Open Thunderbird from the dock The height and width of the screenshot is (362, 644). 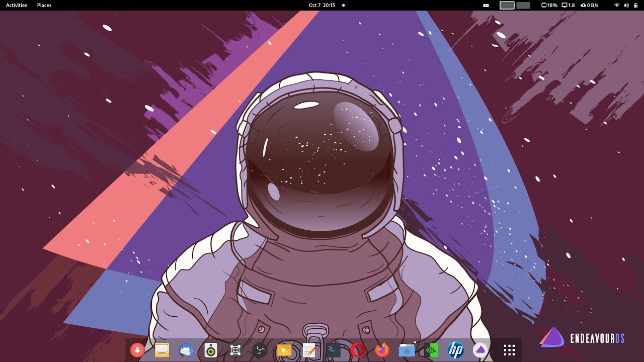pos(186,350)
